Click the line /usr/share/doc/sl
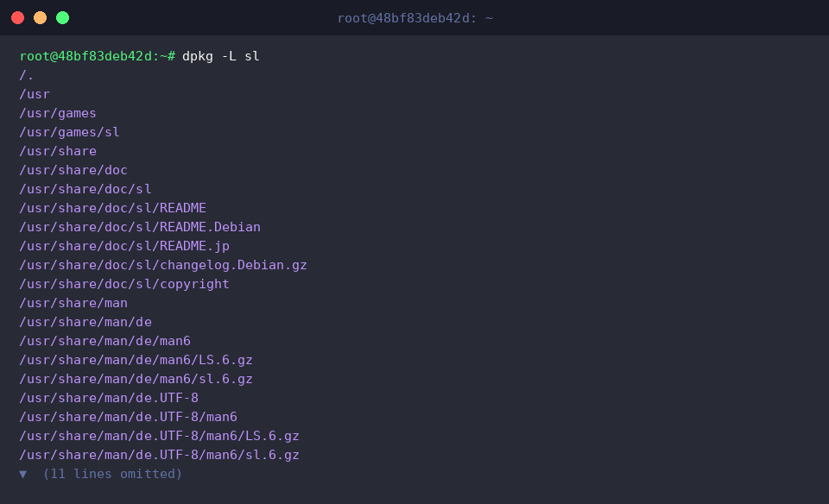This screenshot has width=829, height=504. tap(85, 189)
